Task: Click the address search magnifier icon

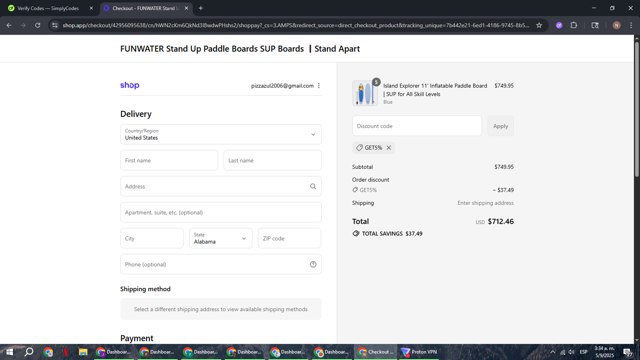Action: pyautogui.click(x=313, y=187)
